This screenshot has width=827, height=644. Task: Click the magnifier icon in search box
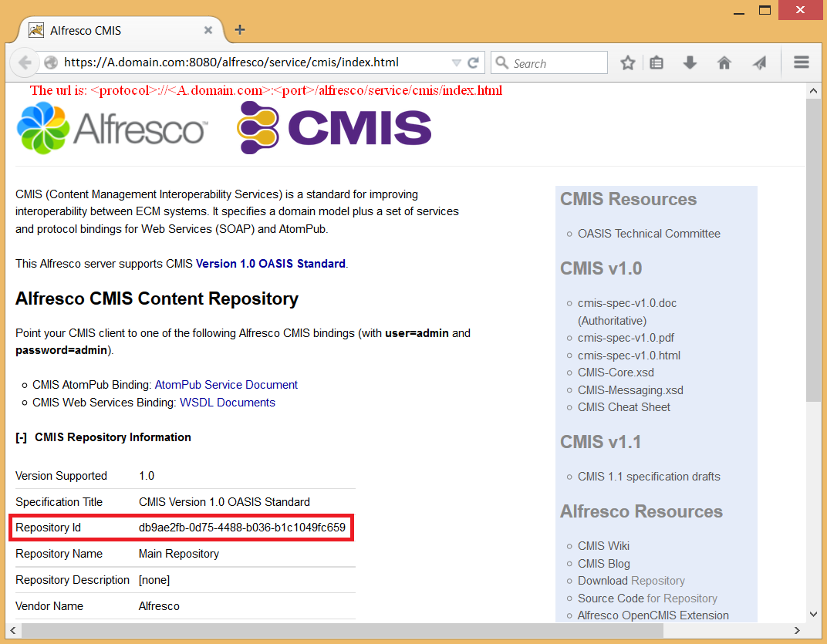(502, 62)
